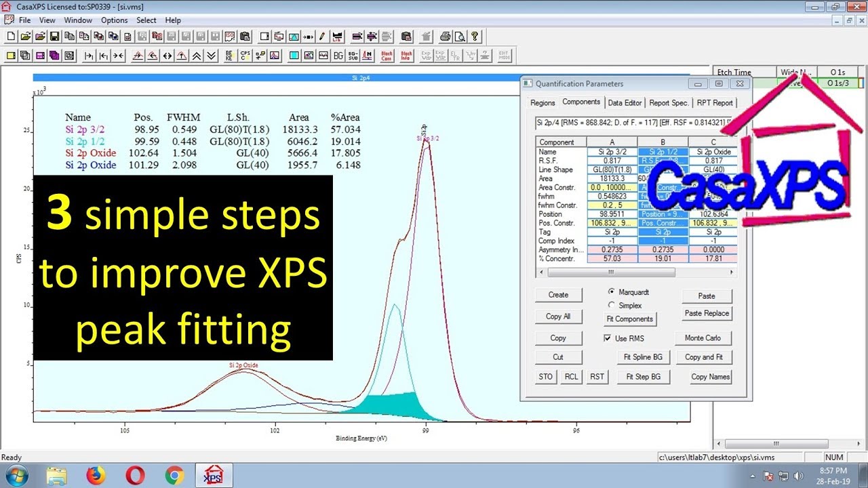
Task: Click the BG background toolbar icon
Action: click(x=338, y=56)
